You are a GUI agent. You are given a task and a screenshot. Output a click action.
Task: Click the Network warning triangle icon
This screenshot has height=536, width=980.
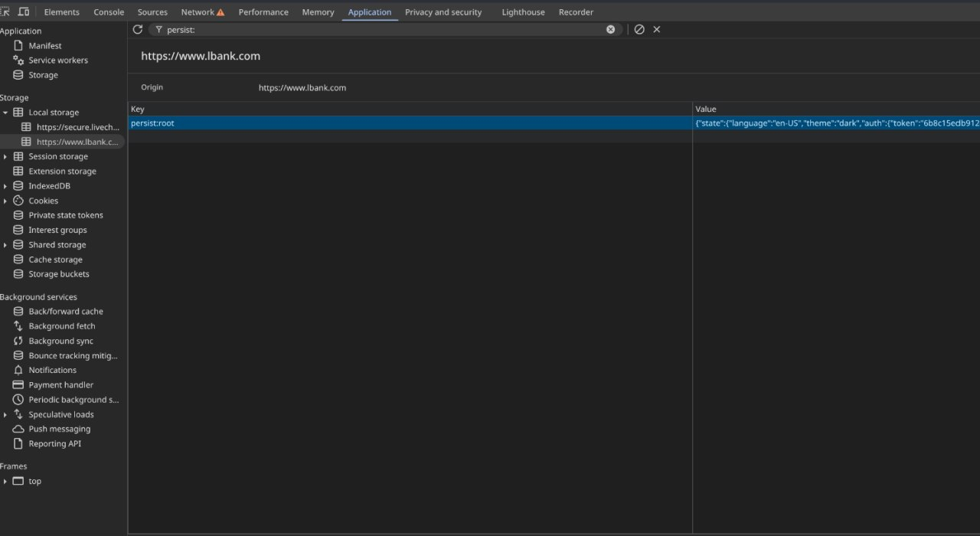point(220,12)
